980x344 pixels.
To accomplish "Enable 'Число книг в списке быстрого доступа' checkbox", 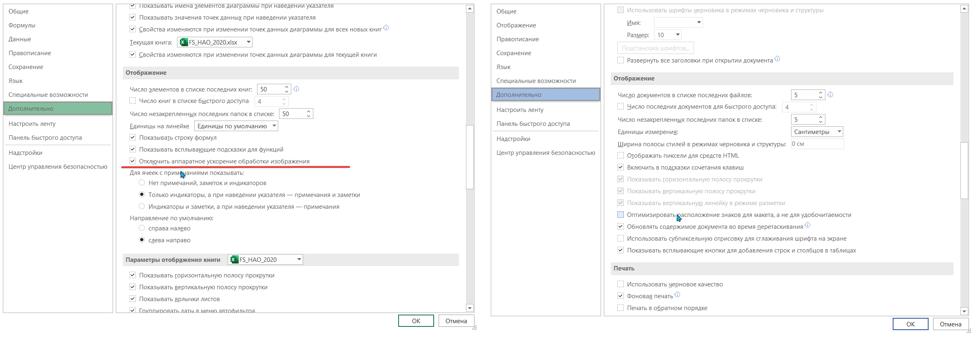I will pos(133,101).
